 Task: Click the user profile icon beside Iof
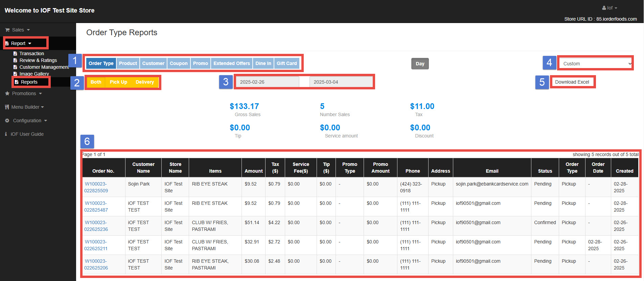(604, 8)
